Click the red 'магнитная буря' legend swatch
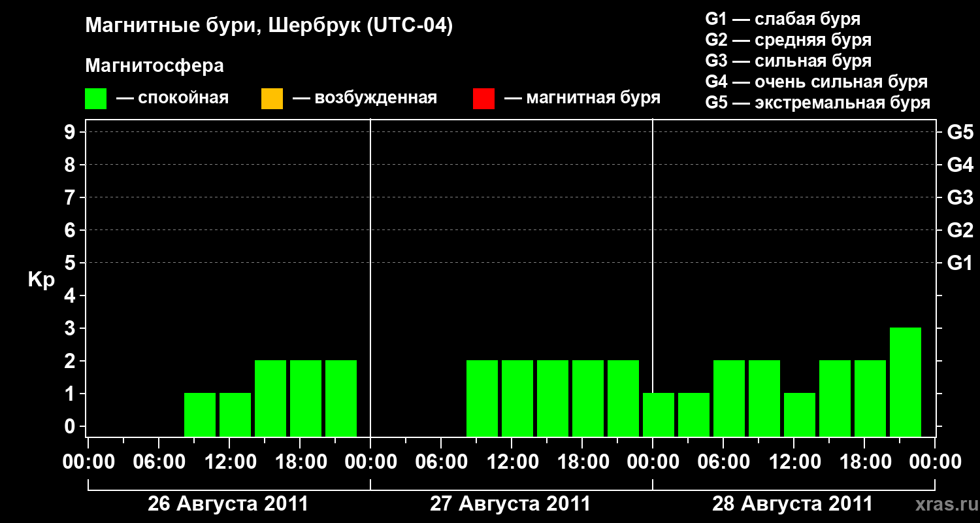The height and width of the screenshot is (523, 980). pos(483,99)
